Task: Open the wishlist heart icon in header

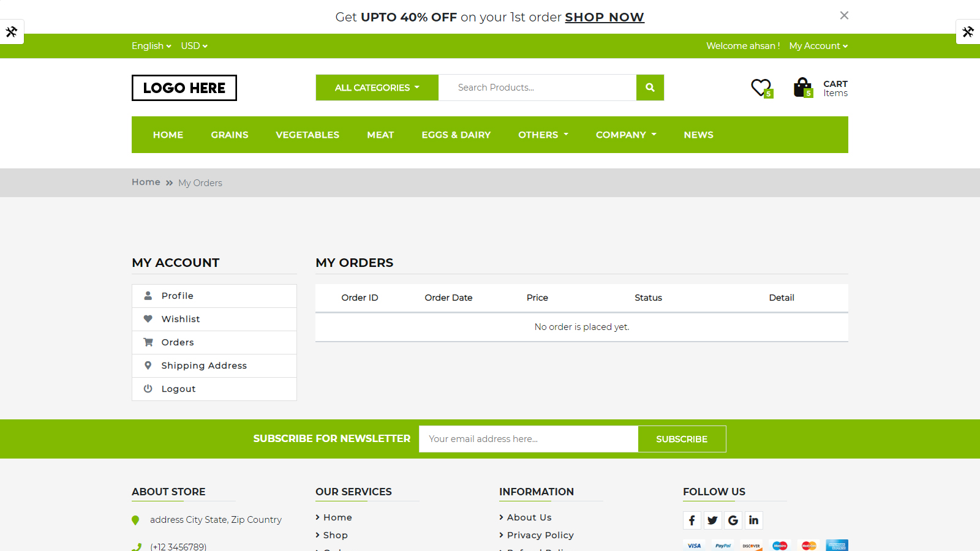Action: click(x=759, y=87)
